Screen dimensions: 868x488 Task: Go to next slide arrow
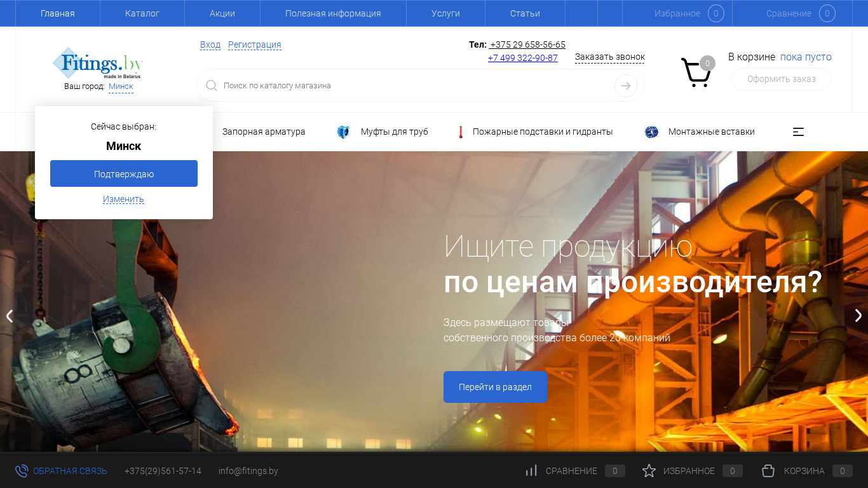click(858, 315)
